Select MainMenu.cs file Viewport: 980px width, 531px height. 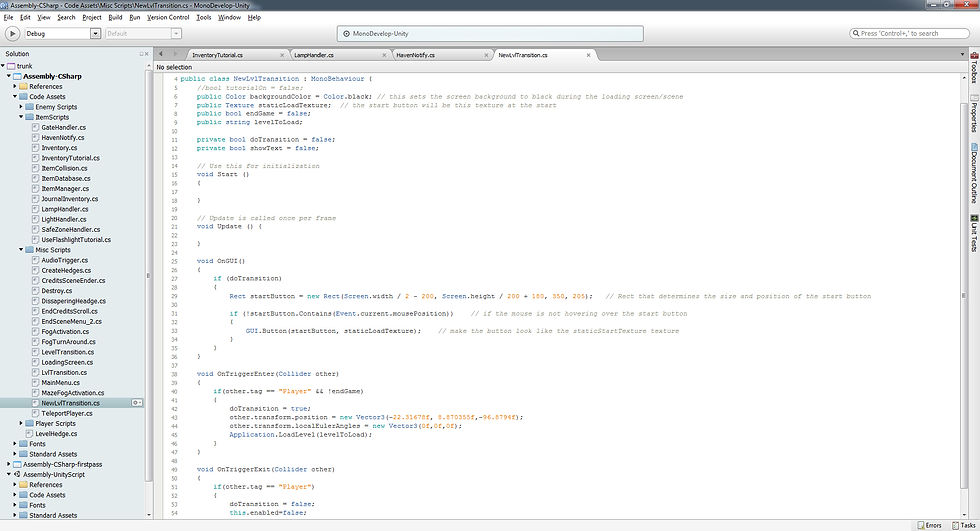(x=61, y=382)
